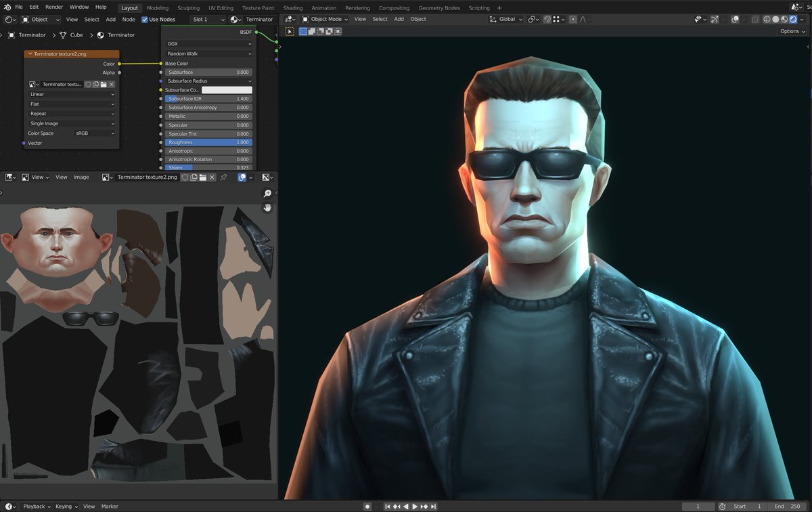This screenshot has height=512, width=812.
Task: Open the sRGB color space dropdown
Action: pos(94,133)
